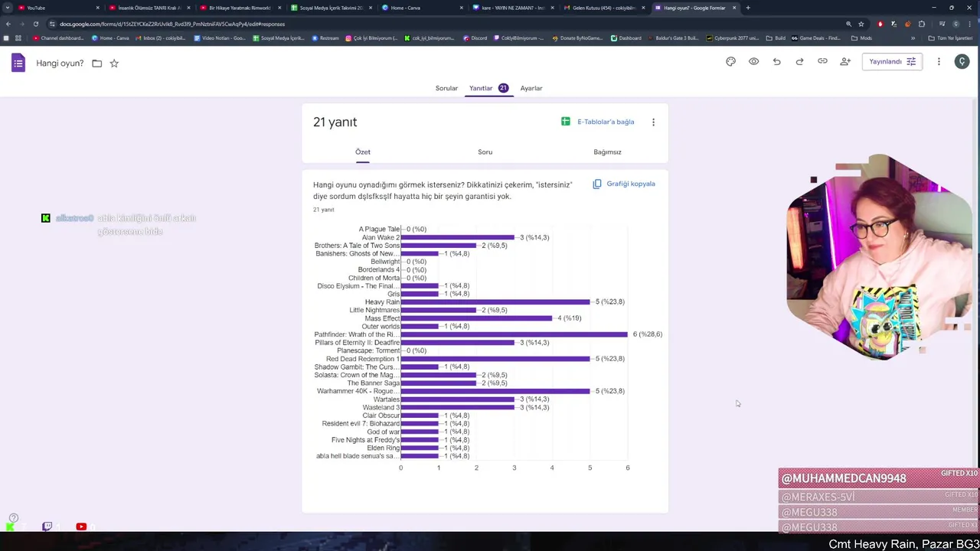The height and width of the screenshot is (551, 980).
Task: Click the Pathfinder bar in the chart
Action: [x=514, y=334]
